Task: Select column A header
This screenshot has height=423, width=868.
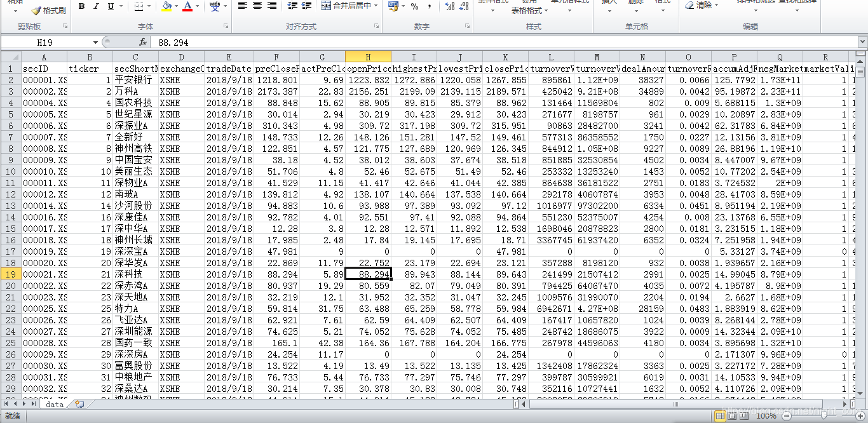Action: tap(44, 57)
